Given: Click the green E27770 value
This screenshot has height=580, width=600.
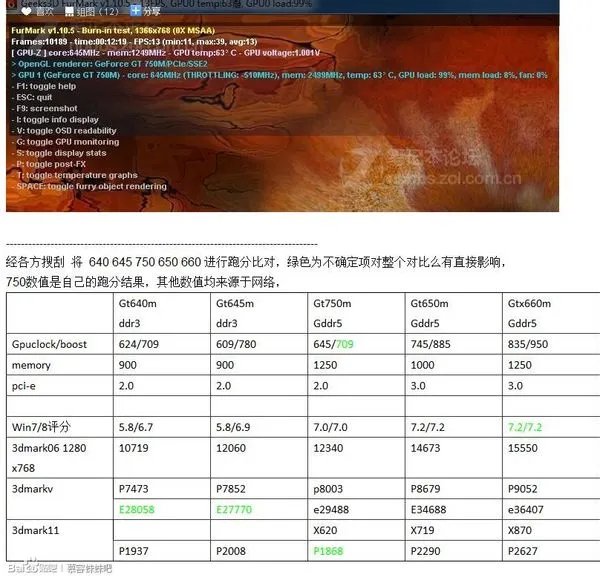Looking at the screenshot, I should 234,510.
